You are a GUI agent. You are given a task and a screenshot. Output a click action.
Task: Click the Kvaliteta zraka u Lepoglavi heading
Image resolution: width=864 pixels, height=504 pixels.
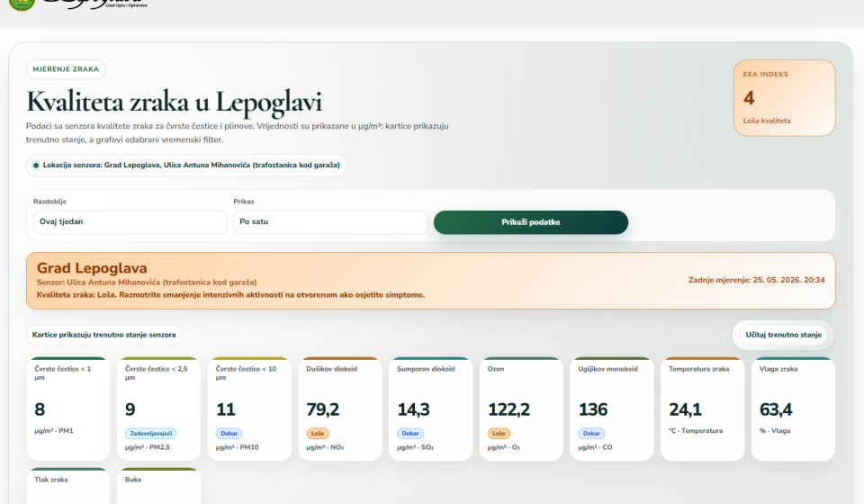coord(174,102)
